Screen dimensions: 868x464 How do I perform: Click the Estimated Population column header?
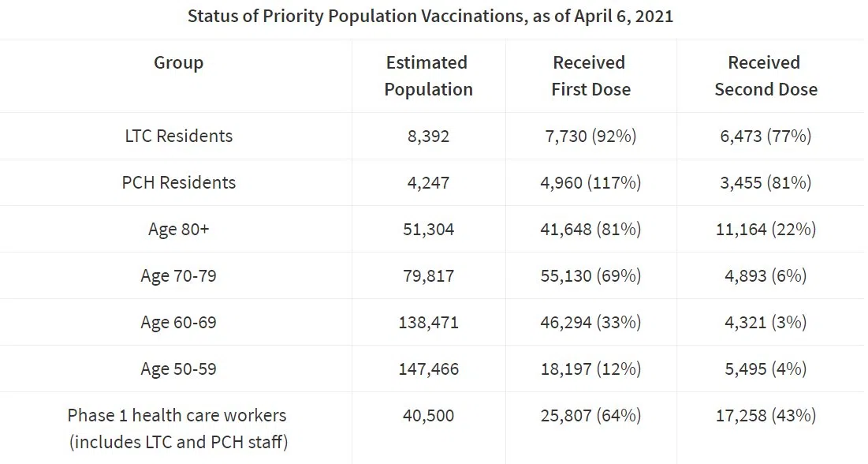pos(428,76)
